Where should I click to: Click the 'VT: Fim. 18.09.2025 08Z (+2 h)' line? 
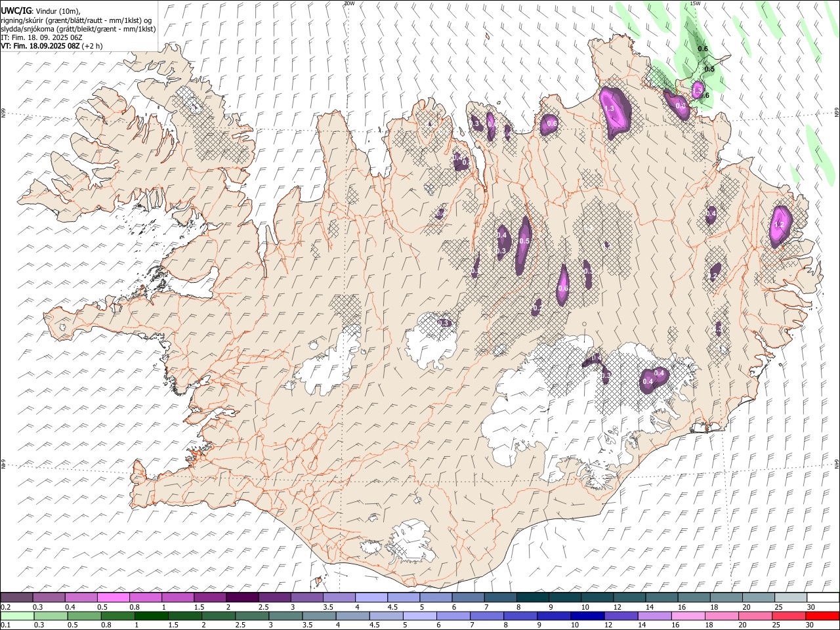51,46
